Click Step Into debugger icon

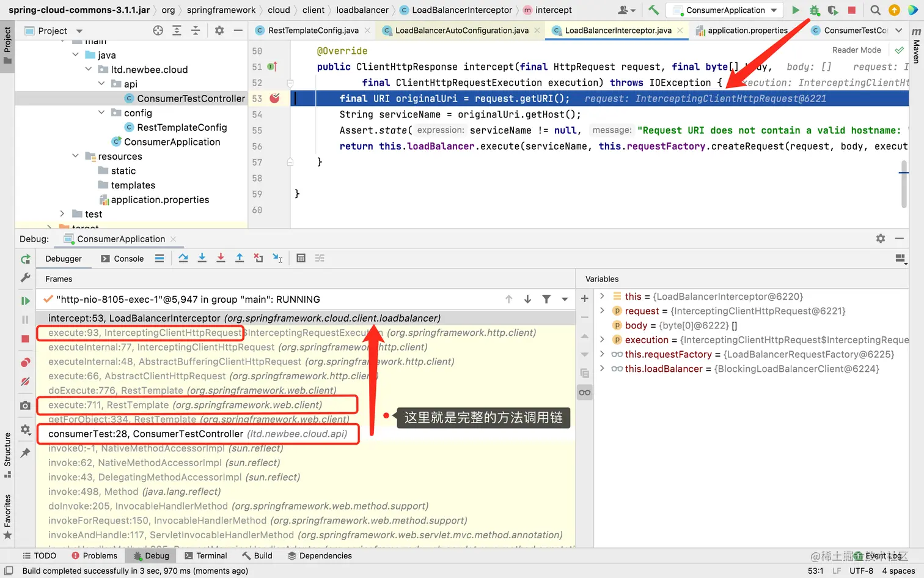pos(202,259)
